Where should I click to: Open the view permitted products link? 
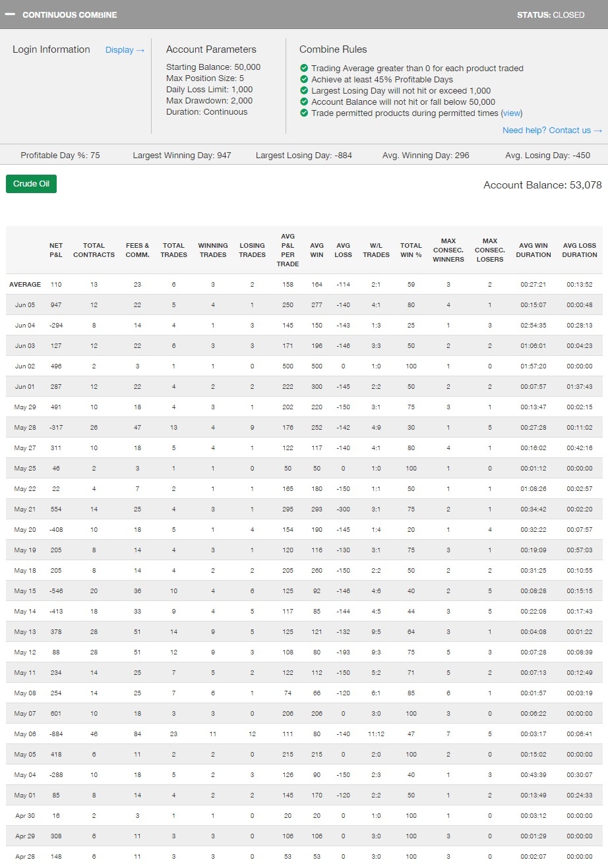[512, 113]
